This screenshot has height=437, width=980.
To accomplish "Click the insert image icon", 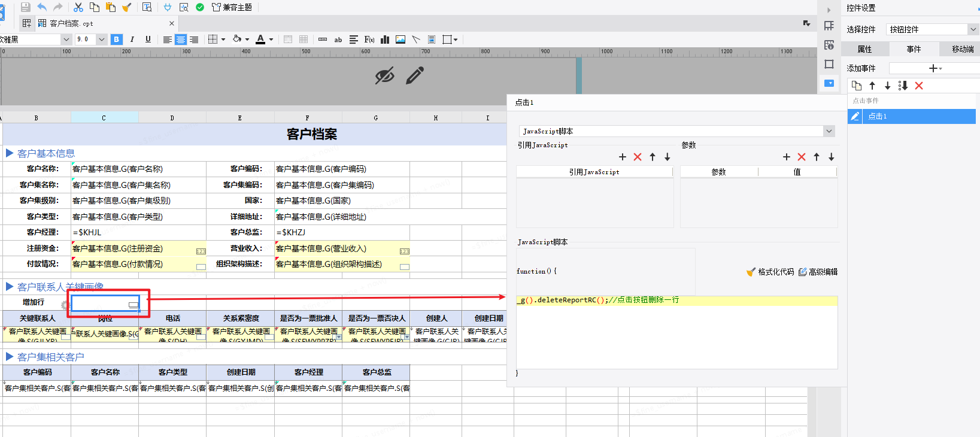I will tap(401, 40).
